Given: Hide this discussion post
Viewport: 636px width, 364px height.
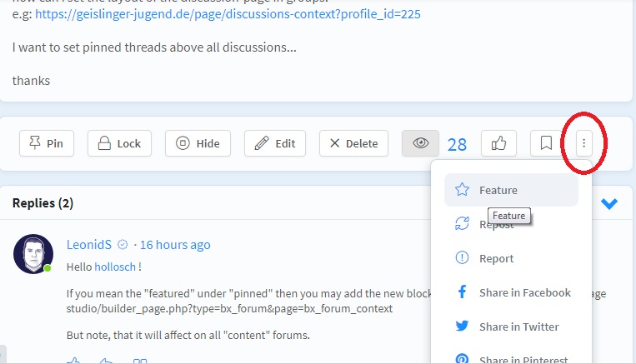Looking at the screenshot, I should 198,143.
